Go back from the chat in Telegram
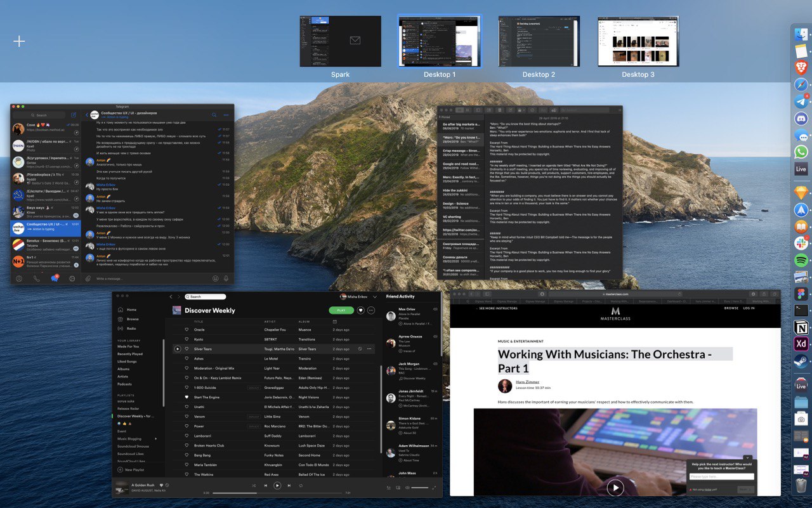Screen dimensions: 812x508 point(86,115)
